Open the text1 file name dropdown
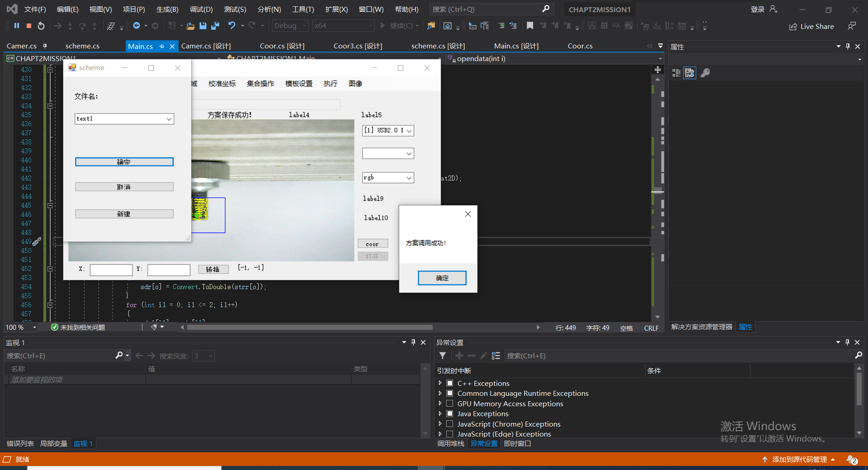The width and height of the screenshot is (868, 470). [169, 119]
